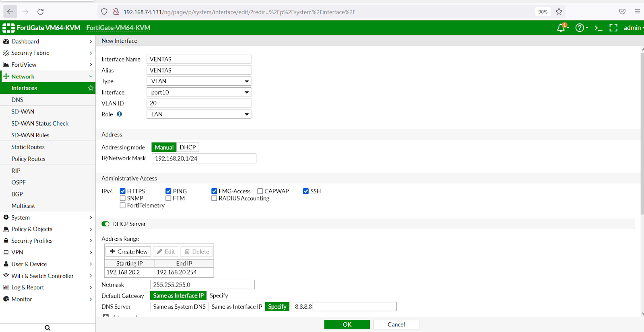
Task: Toggle favorite star on Interfaces
Action: (x=91, y=88)
